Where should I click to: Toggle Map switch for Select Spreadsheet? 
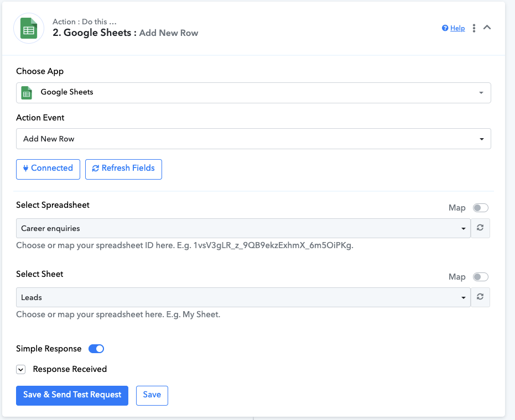[481, 208]
